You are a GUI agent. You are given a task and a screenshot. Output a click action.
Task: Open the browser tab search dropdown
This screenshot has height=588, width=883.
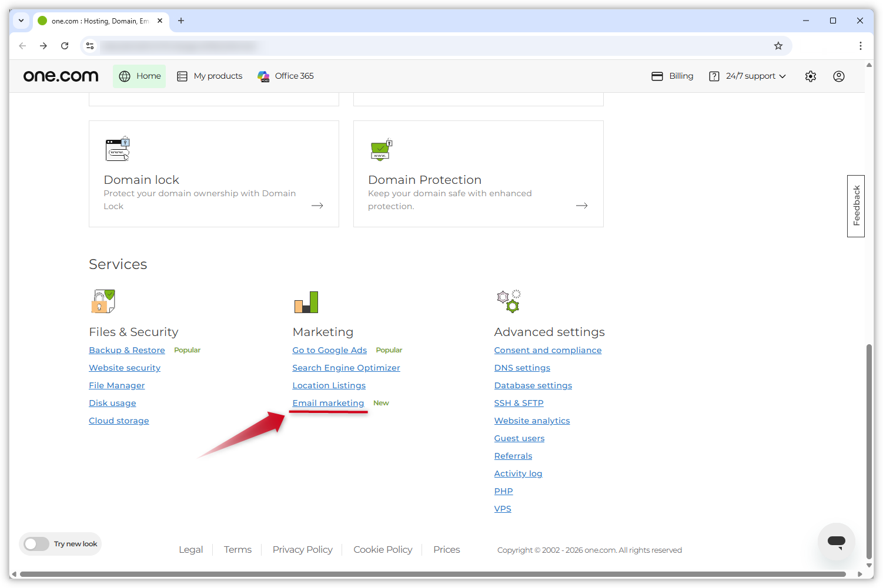tap(21, 21)
